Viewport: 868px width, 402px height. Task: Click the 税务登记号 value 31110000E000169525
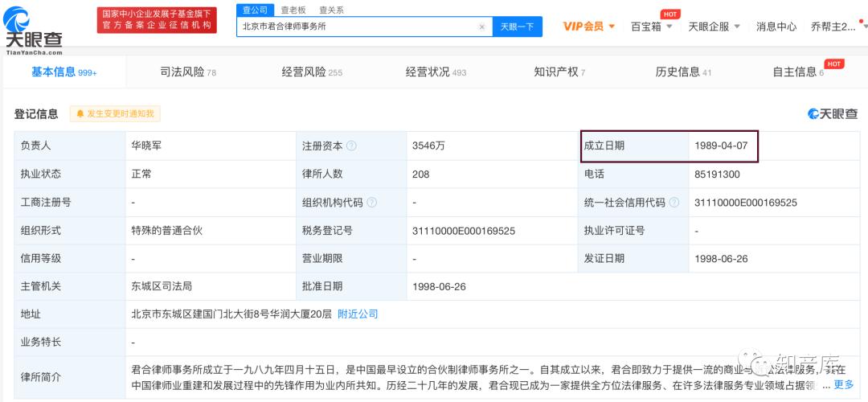(x=464, y=231)
